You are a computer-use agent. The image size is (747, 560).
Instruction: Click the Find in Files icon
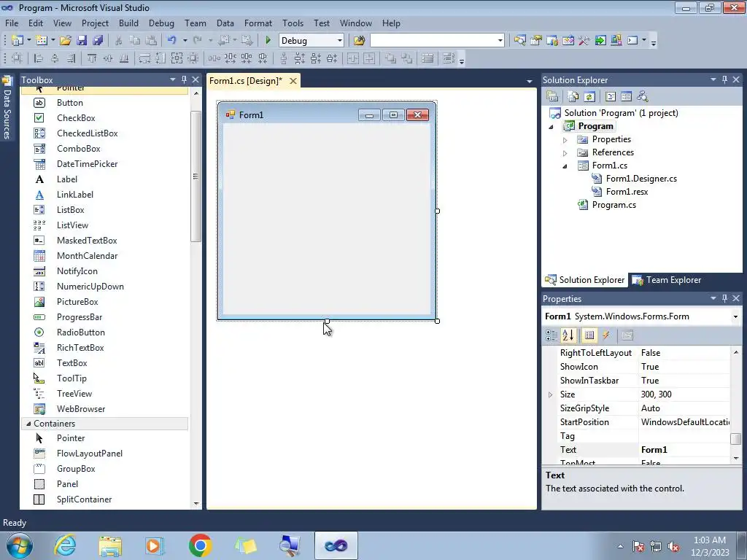point(359,41)
